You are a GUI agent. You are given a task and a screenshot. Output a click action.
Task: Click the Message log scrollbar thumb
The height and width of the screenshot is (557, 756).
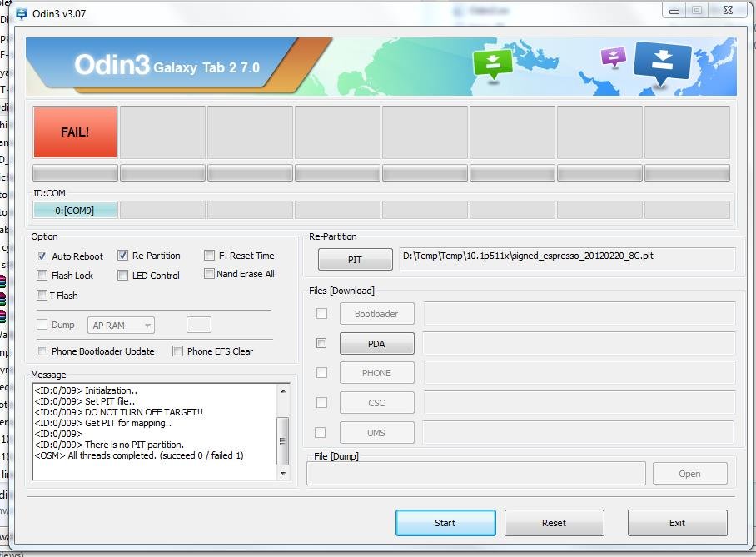(x=283, y=440)
